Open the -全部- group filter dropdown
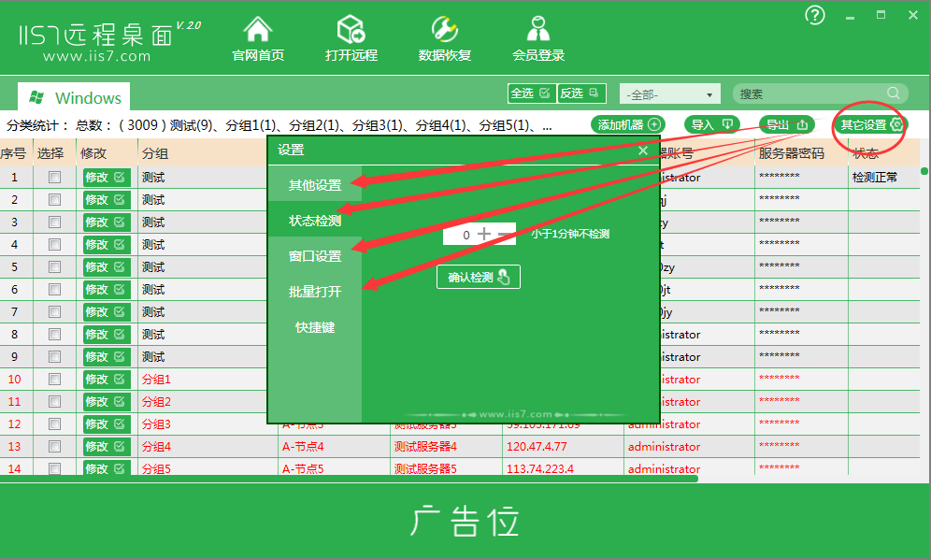The image size is (931, 560). [669, 93]
